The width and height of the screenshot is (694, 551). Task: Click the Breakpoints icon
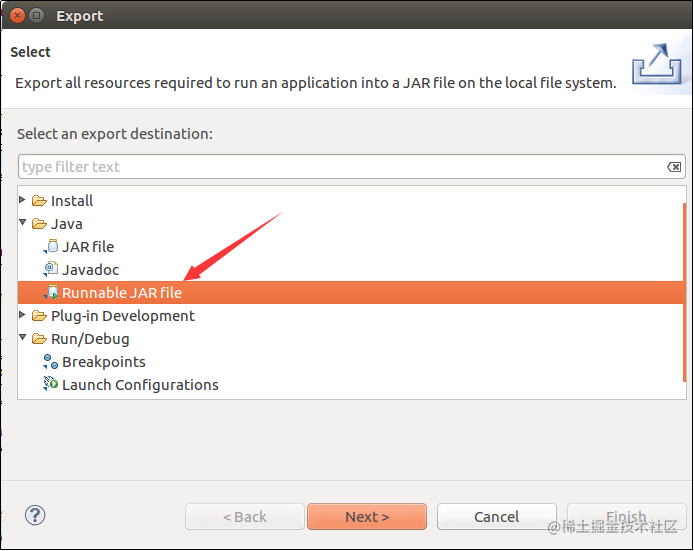[x=51, y=362]
